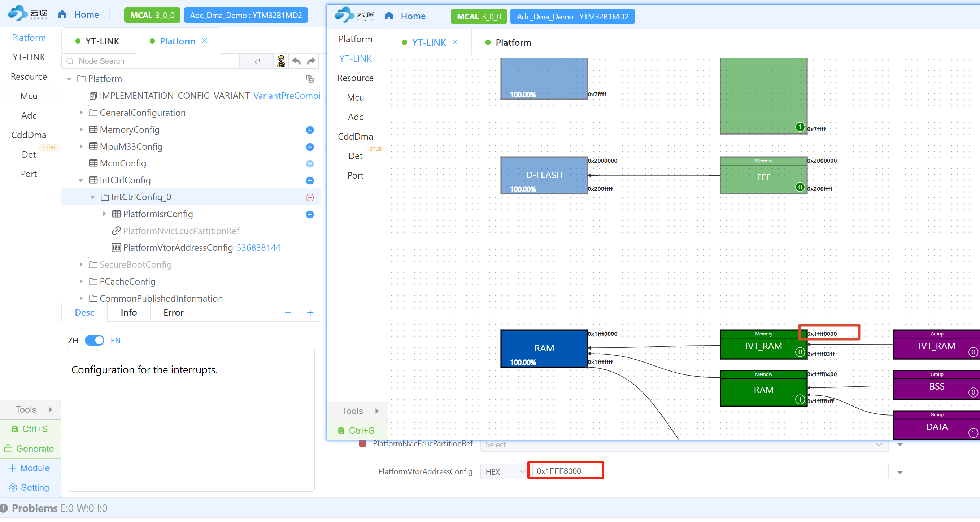
Task: Open the HEX format dropdown
Action: 505,471
